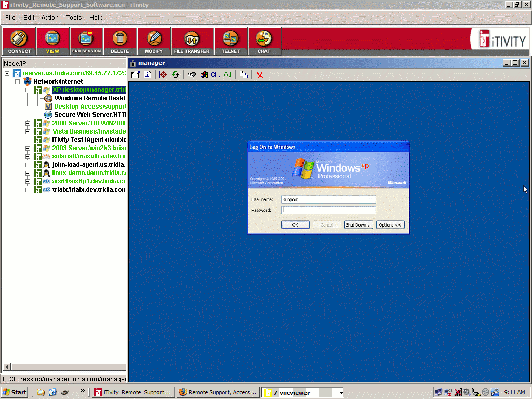Click the copy clipboard icon in viewer

pyautogui.click(x=244, y=75)
